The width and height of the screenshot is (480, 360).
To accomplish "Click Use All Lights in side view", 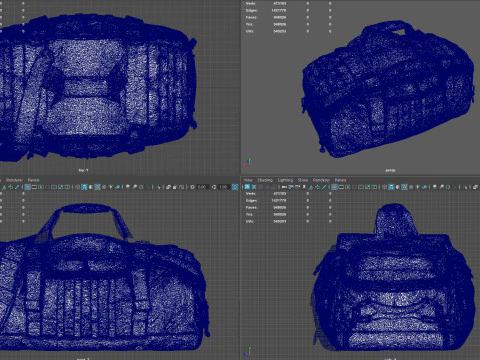I will (418, 187).
